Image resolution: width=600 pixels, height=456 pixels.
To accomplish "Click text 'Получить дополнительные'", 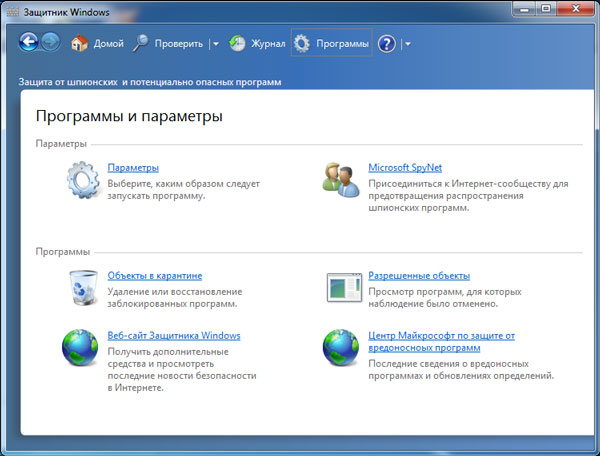I will (168, 352).
